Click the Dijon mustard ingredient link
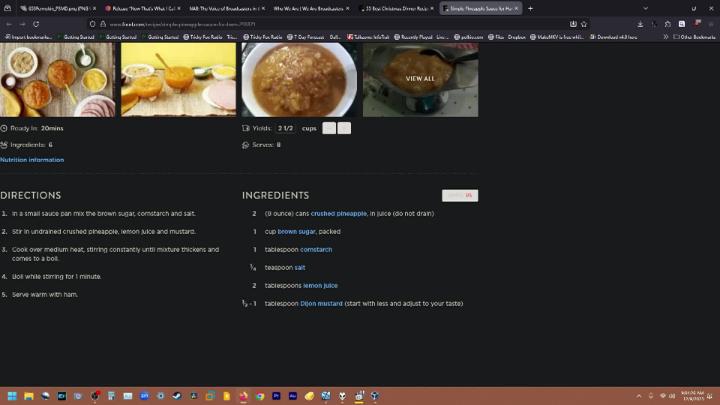 click(321, 303)
